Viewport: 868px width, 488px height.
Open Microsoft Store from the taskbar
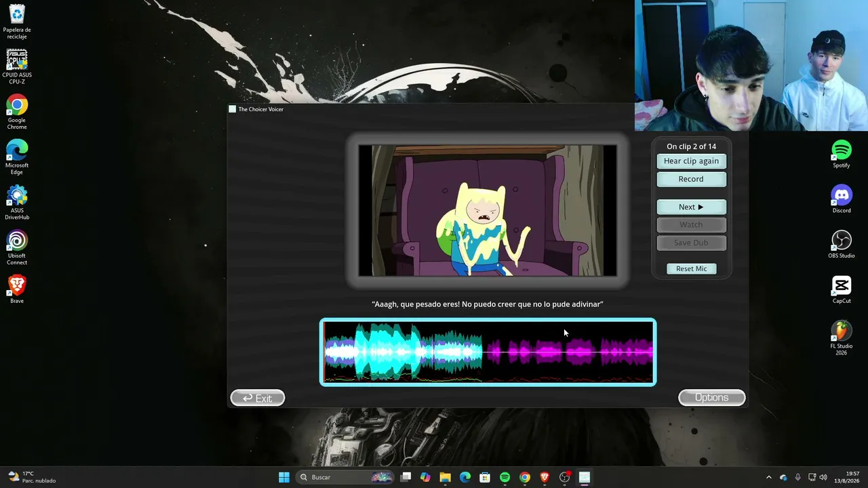[485, 477]
